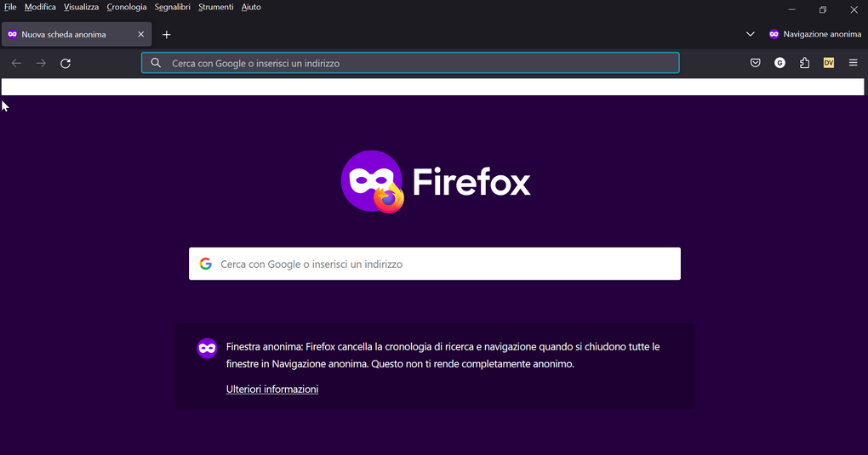Viewport: 868px width, 455px height.
Task: Minimize the Firefox window
Action: click(x=791, y=9)
